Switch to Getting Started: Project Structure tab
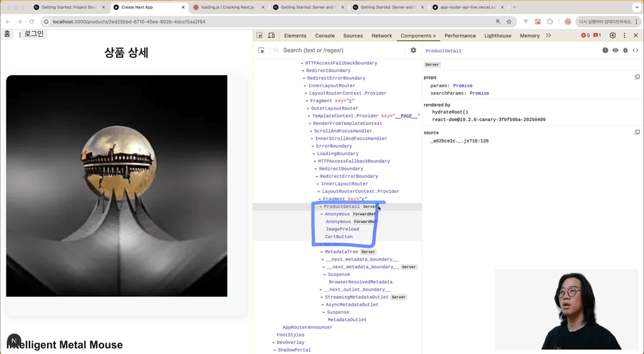 click(x=69, y=7)
